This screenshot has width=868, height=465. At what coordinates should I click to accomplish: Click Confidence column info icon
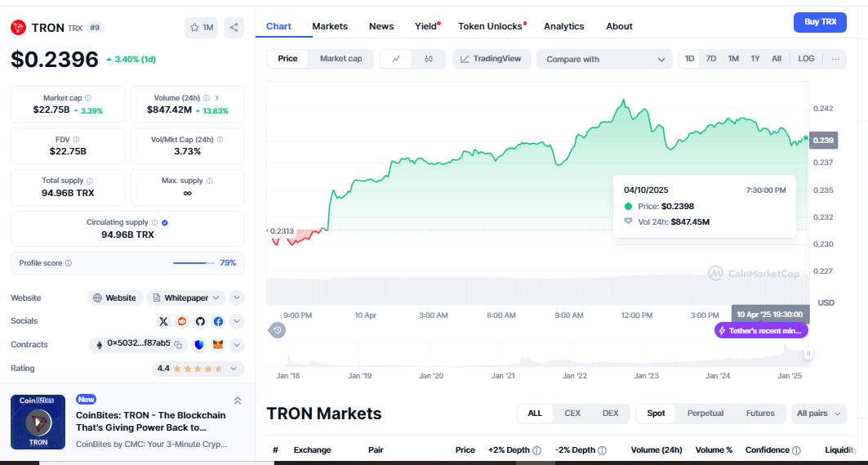[796, 450]
